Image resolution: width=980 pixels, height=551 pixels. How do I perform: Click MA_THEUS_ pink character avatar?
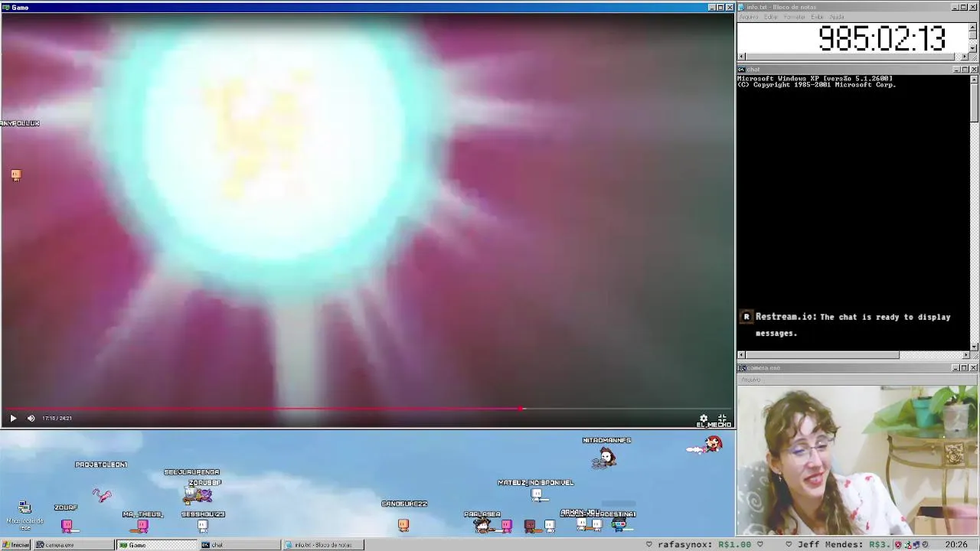click(x=142, y=526)
